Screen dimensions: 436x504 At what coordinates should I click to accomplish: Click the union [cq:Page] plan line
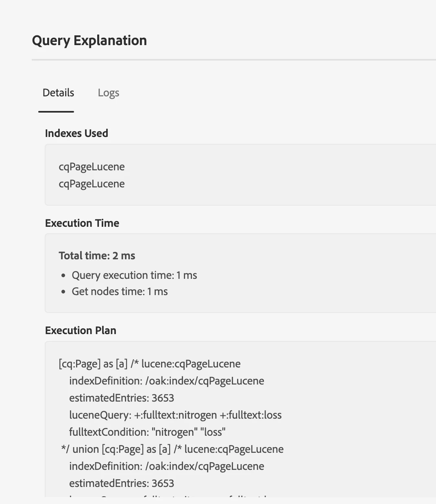coord(172,449)
